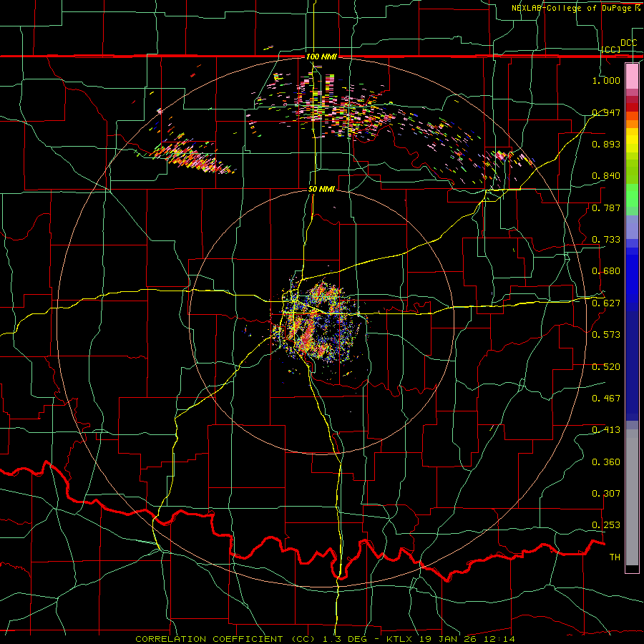Click the '1.3 DEG' elevation angle text

click(345, 639)
